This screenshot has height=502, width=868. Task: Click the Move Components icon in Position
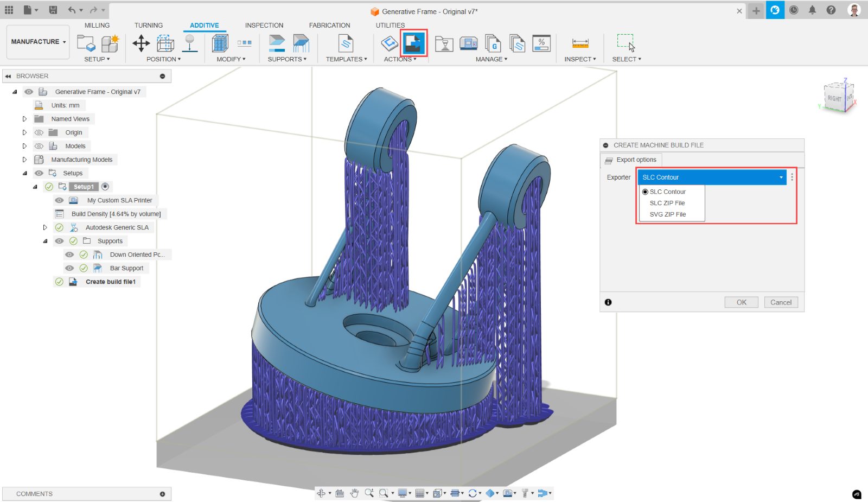coord(141,43)
